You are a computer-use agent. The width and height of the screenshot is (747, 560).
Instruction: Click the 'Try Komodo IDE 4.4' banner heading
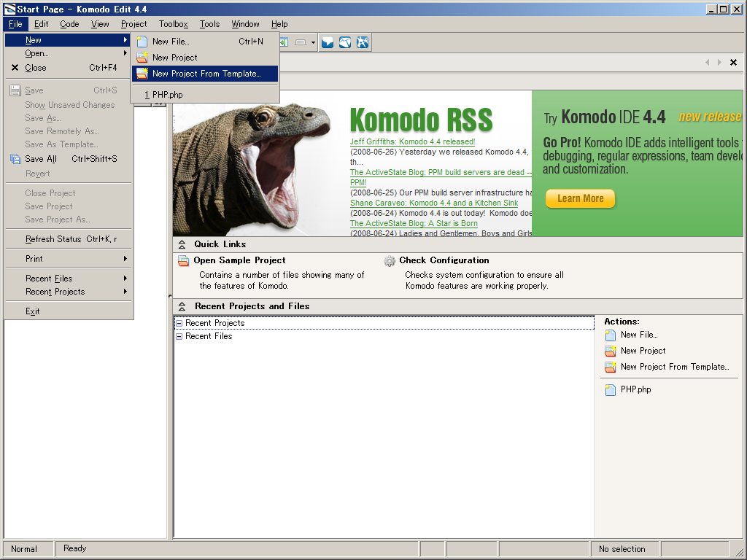[605, 117]
